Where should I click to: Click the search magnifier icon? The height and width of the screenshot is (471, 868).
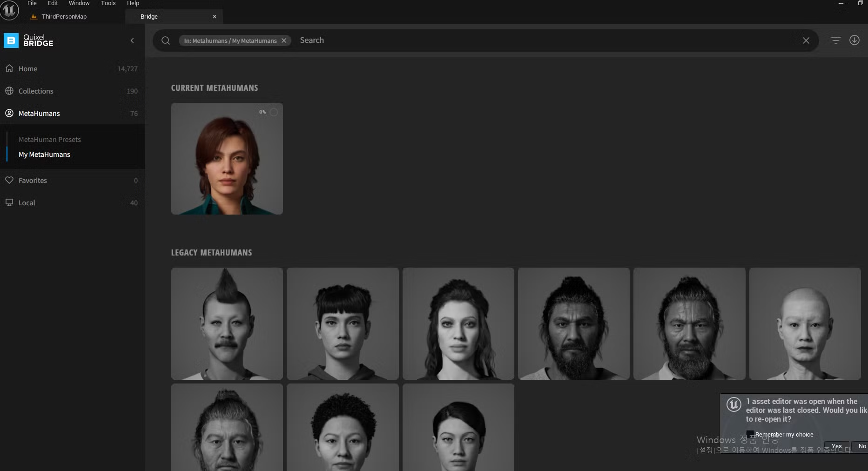(166, 40)
